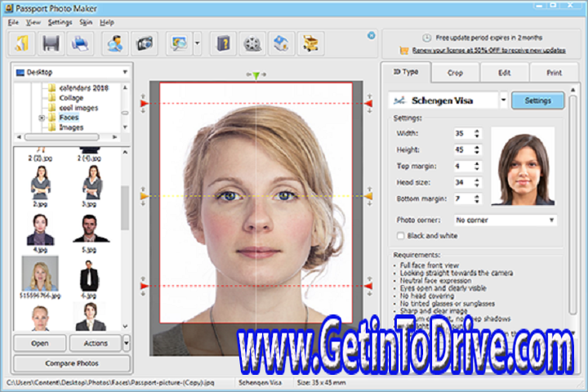
Task: Click the Bottom margin spinner arrows
Action: 477,198
